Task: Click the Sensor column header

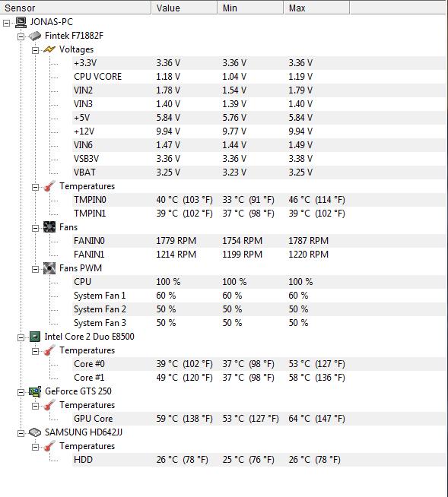Action: click(x=75, y=8)
